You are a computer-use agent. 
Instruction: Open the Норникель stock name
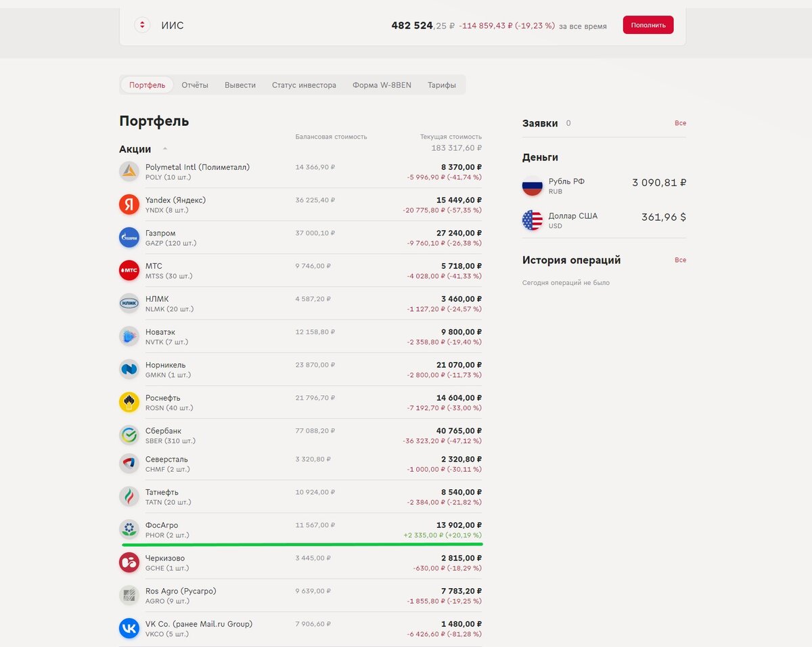coord(165,365)
